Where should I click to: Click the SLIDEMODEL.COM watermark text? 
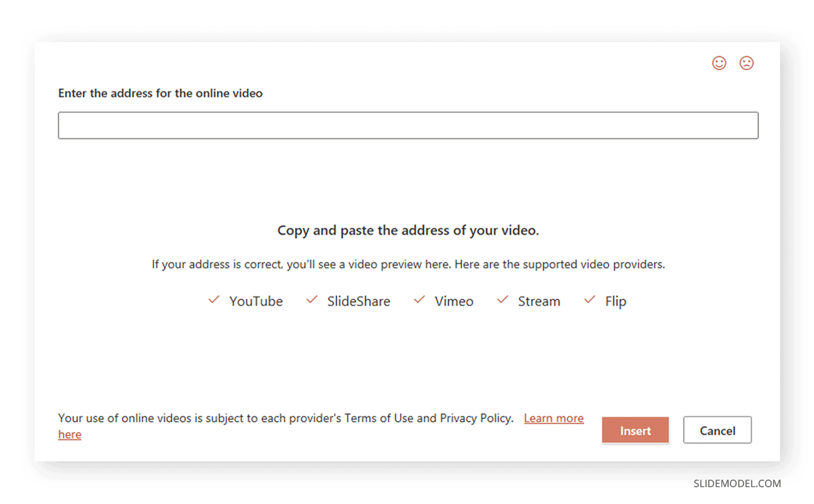coord(737,484)
